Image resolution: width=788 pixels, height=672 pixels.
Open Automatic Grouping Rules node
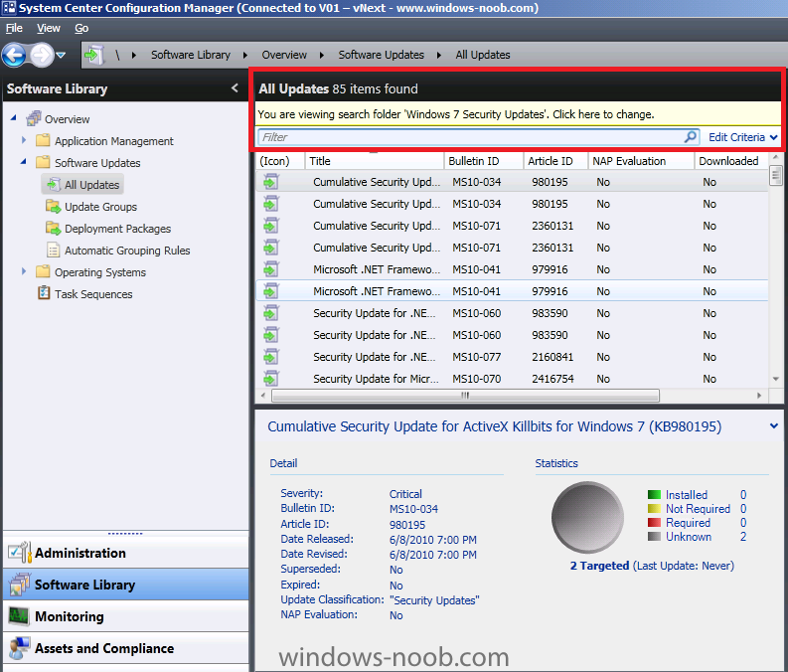click(127, 251)
